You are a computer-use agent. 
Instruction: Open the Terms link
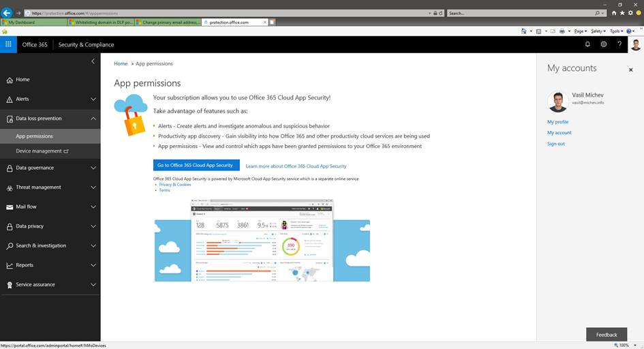coord(164,190)
